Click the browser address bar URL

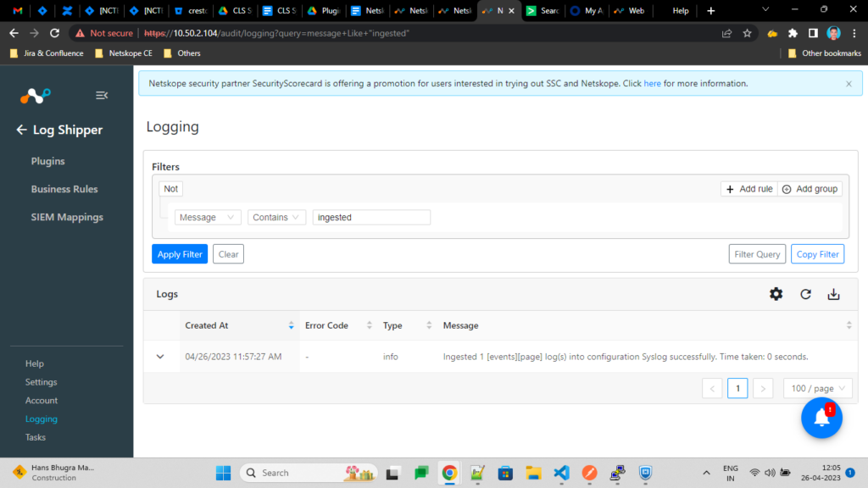tap(277, 33)
